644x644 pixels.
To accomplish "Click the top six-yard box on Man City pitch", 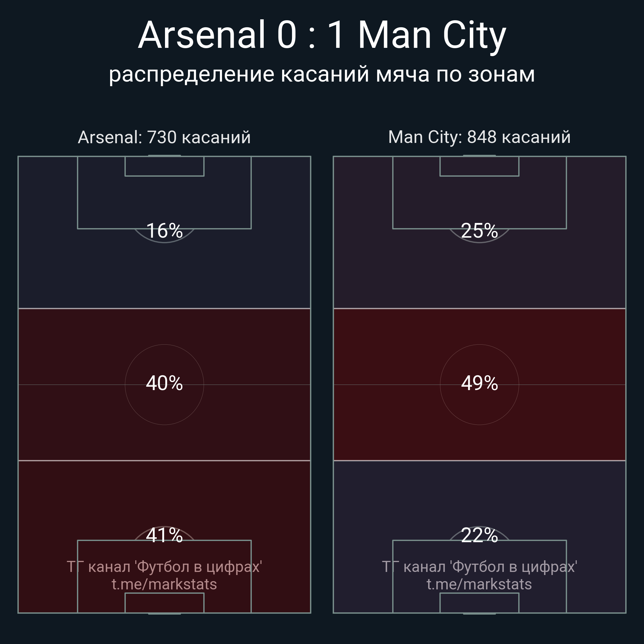I will pyautogui.click(x=479, y=166).
